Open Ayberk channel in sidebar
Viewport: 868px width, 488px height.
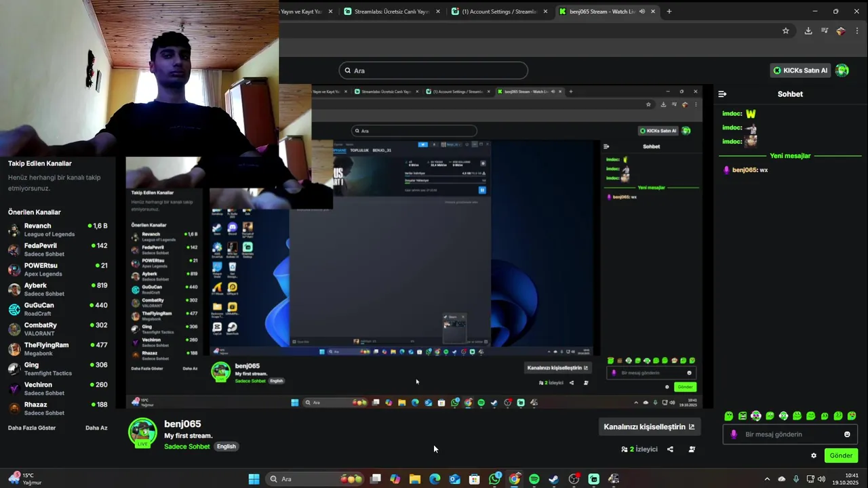[x=58, y=289]
